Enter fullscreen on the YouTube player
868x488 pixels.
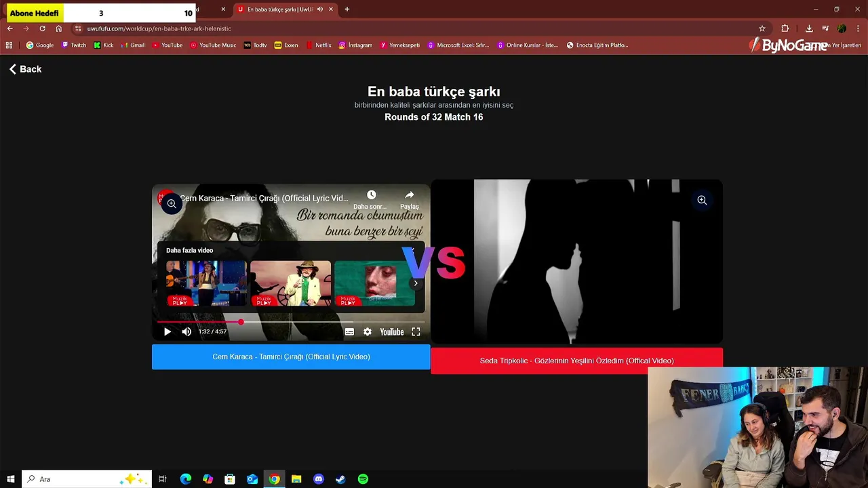[x=416, y=332]
